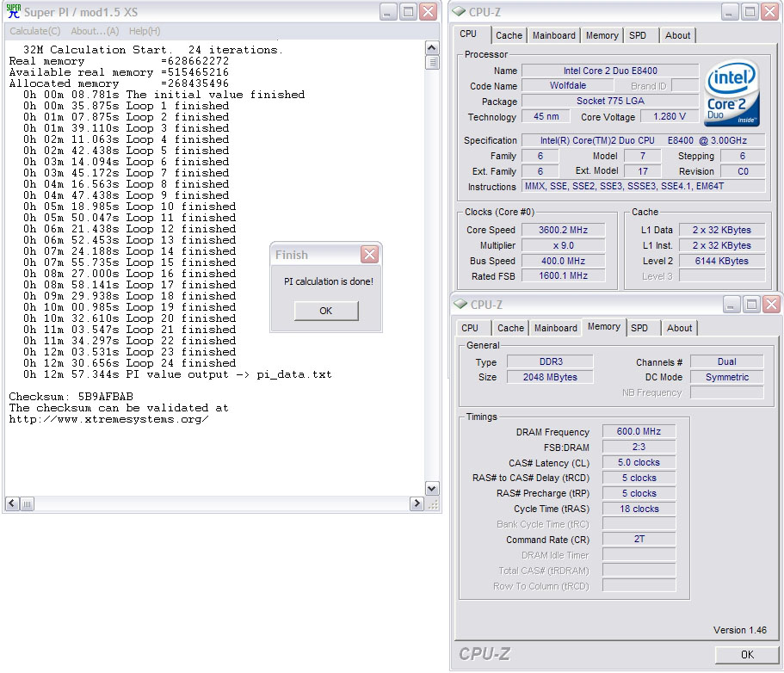This screenshot has width=784, height=673.
Task: Select the active Memory tab in CPU-Z memory window
Action: (x=604, y=326)
